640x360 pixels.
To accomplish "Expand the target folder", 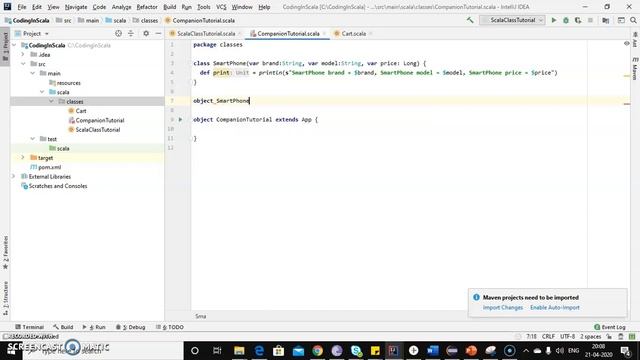I will tap(23, 158).
